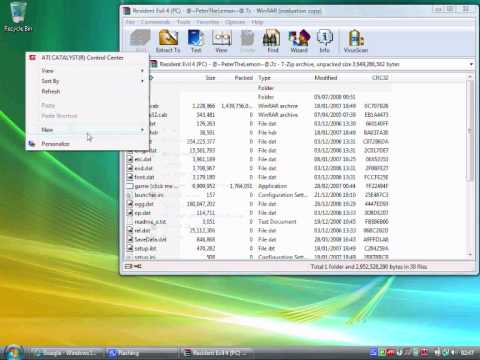Open the Commands menu
480x360 pixels.
[155, 22]
